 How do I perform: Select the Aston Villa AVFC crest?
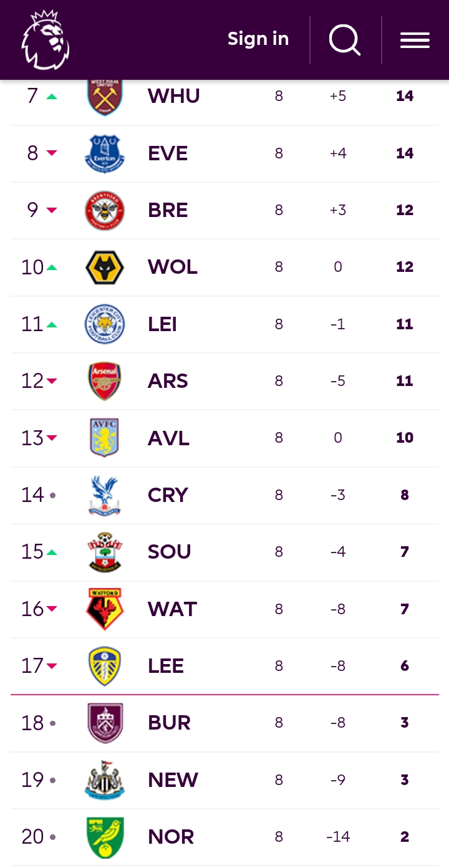click(x=105, y=438)
